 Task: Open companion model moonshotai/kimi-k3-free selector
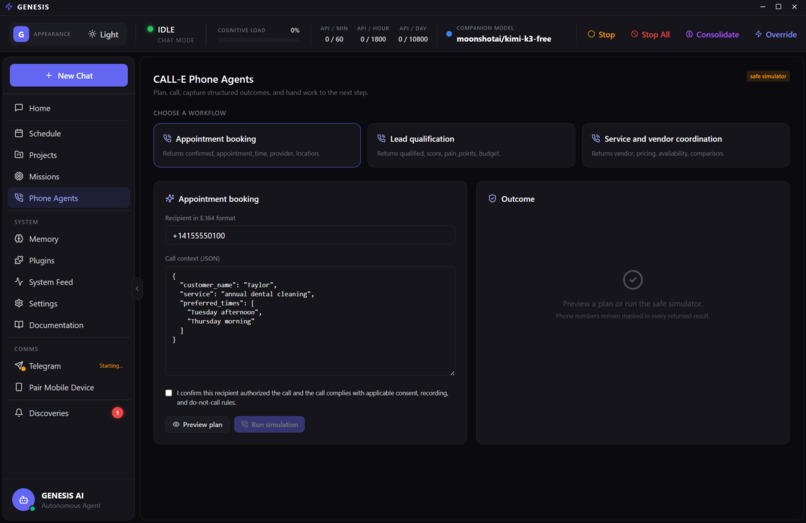point(503,39)
